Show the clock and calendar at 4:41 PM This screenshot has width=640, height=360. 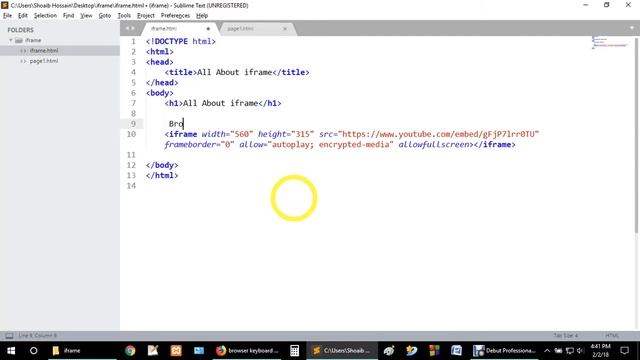click(600, 351)
